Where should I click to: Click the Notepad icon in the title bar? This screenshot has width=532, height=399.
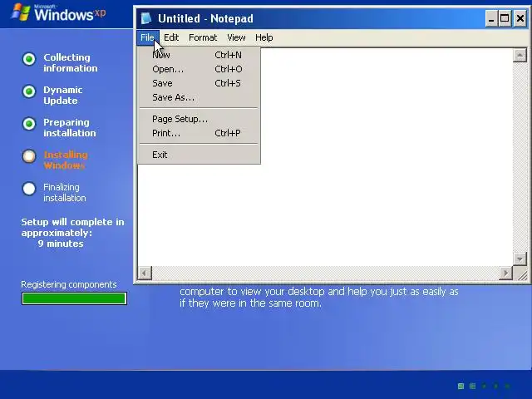[146, 18]
